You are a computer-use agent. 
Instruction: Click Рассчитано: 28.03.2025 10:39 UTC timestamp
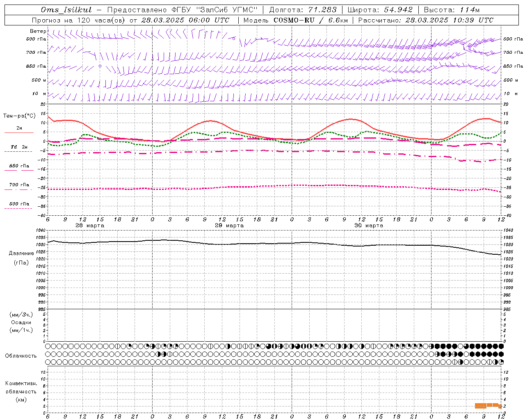coord(426,20)
